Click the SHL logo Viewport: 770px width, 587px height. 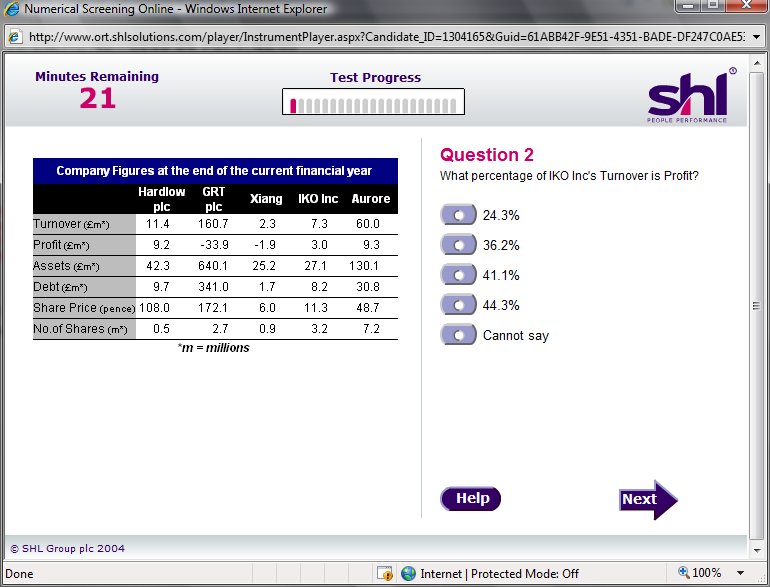691,96
